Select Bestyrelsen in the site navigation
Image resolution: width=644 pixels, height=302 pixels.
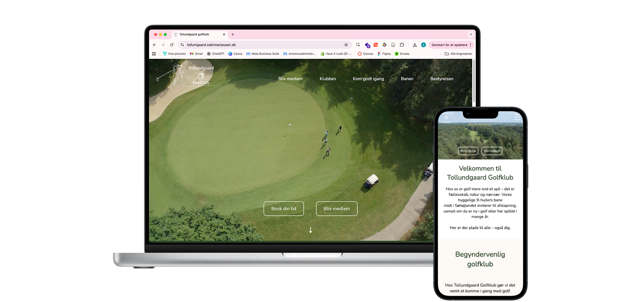(x=442, y=79)
